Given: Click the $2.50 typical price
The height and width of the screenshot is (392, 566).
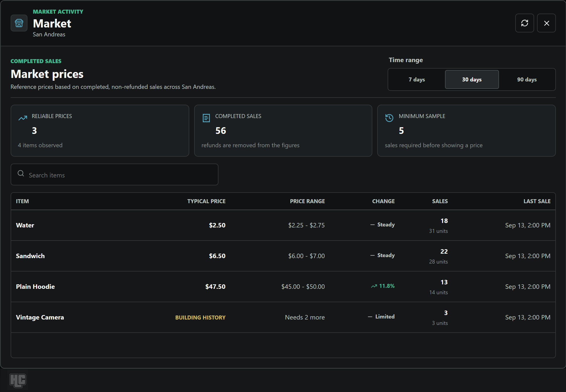Looking at the screenshot, I should click(x=217, y=225).
